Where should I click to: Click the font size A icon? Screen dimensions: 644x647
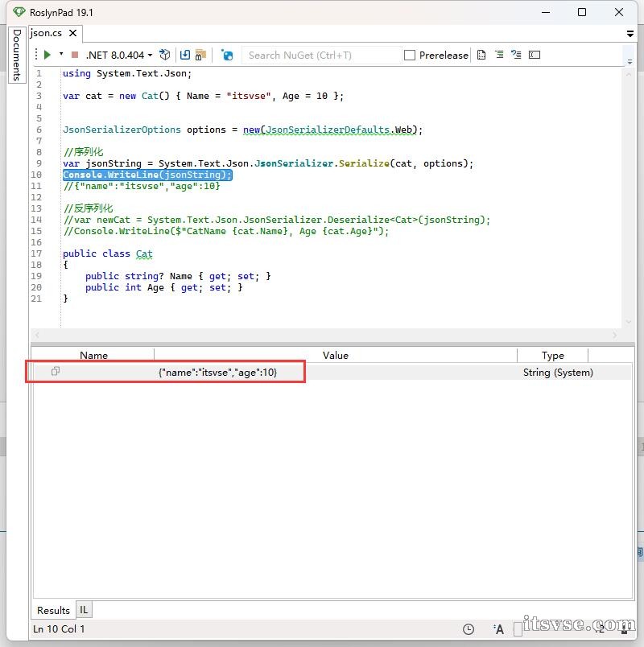tap(498, 629)
